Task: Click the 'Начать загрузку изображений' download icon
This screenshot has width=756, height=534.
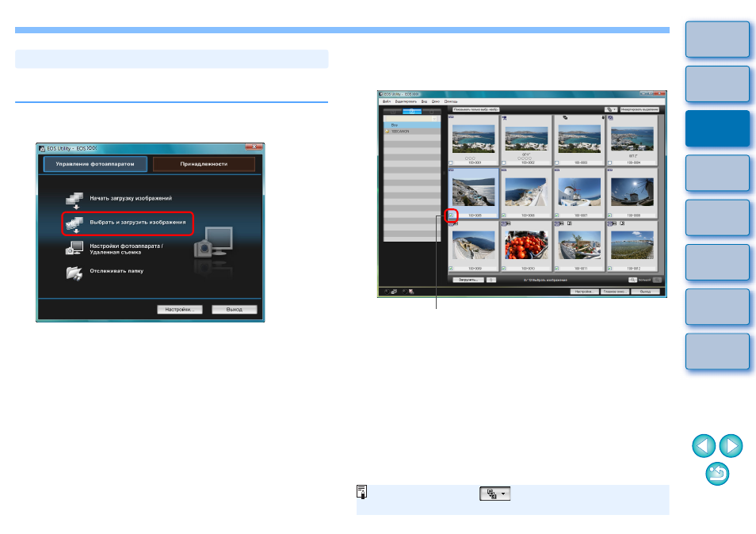Action: point(74,200)
